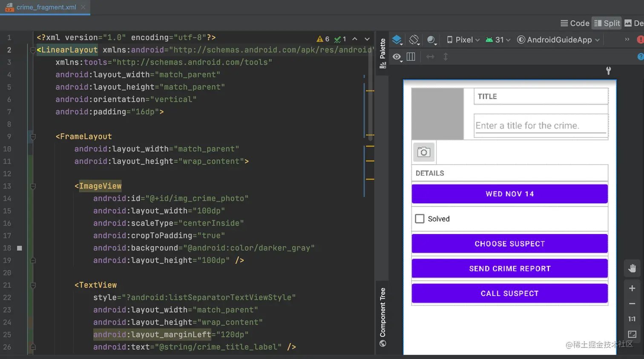This screenshot has width=644, height=359.
Task: Zoom in the preview with plus
Action: pyautogui.click(x=632, y=288)
